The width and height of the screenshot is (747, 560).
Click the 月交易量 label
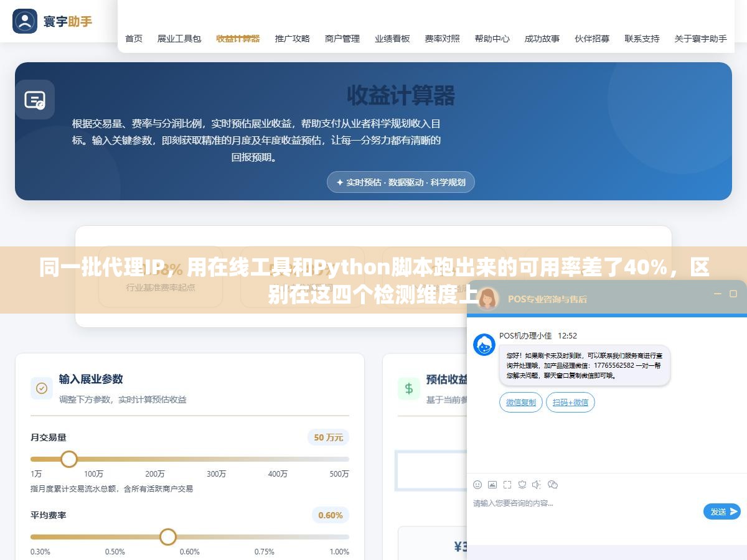click(x=49, y=437)
